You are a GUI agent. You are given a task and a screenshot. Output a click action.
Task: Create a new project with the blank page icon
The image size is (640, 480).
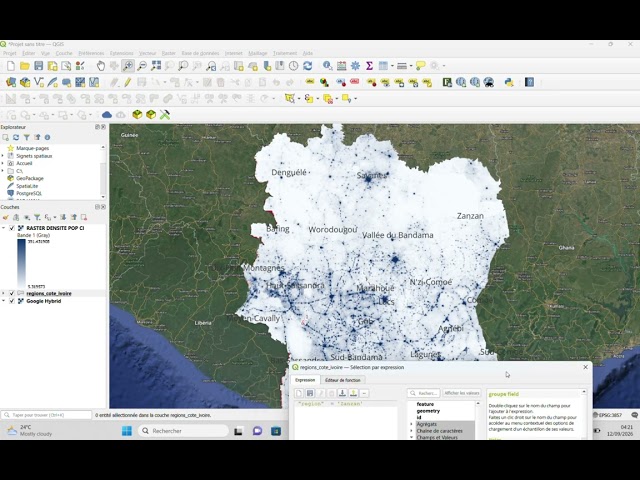(11, 66)
